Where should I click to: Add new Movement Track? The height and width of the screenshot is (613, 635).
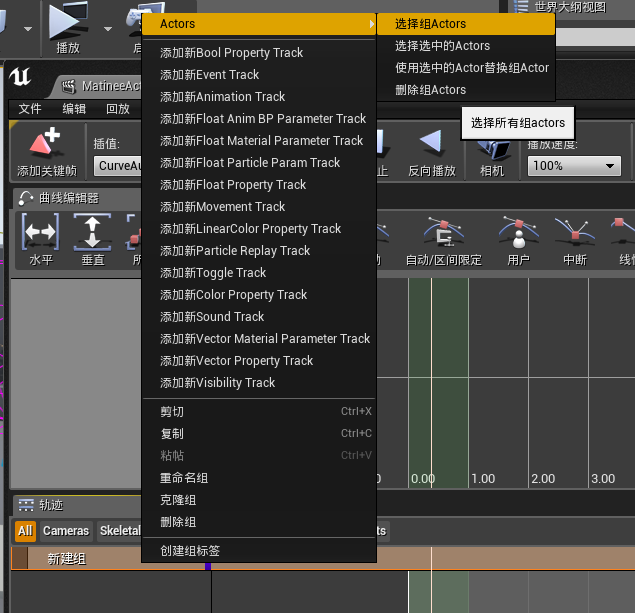259,206
